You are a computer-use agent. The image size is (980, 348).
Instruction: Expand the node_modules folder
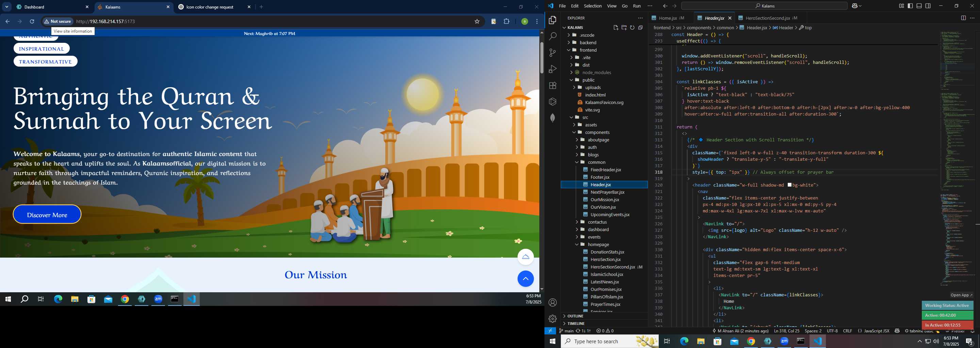(x=604, y=73)
